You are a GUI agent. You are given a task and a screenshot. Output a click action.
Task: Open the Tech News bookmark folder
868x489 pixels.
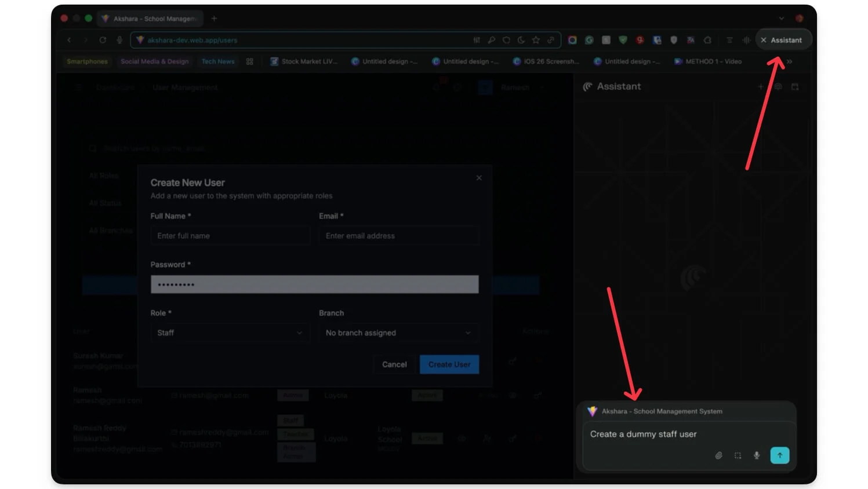pyautogui.click(x=218, y=61)
